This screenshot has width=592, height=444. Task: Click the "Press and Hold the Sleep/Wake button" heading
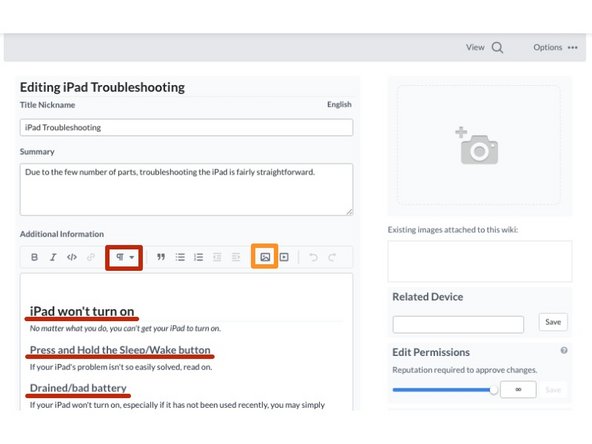pyautogui.click(x=120, y=350)
